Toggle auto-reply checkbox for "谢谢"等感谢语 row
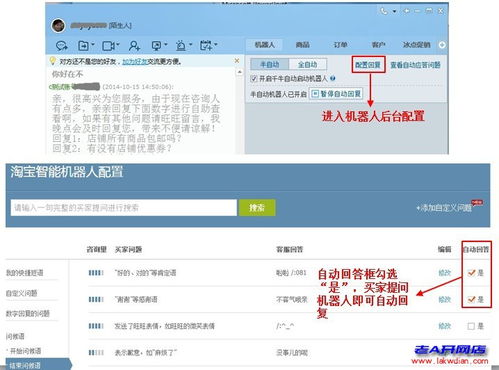The image size is (499, 370). [471, 299]
